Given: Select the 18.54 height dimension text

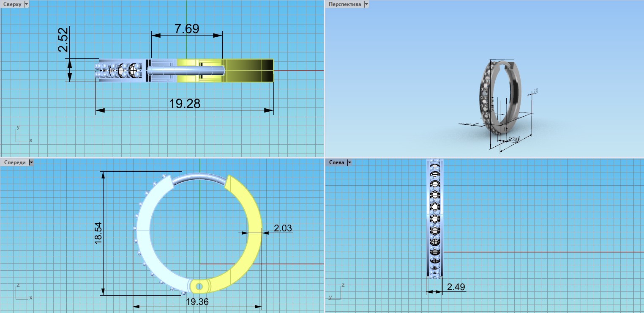Looking at the screenshot, I should coord(98,233).
